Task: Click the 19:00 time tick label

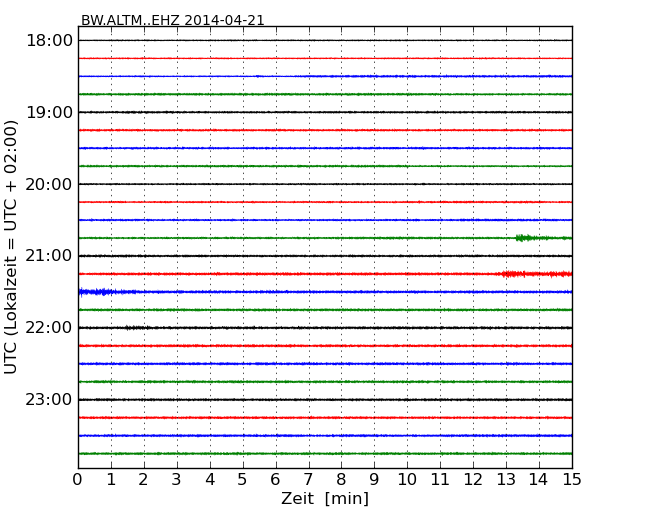Action: point(49,112)
